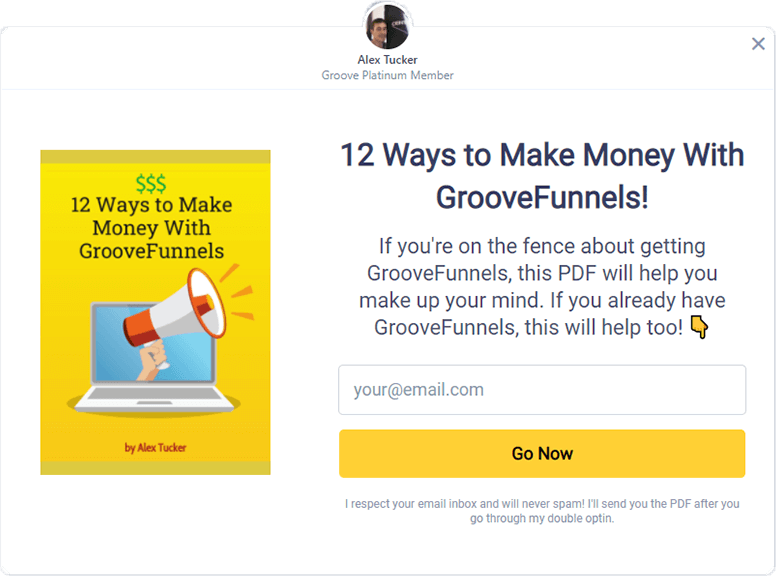Click the Groove Platinum Member subtitle

pyautogui.click(x=388, y=75)
